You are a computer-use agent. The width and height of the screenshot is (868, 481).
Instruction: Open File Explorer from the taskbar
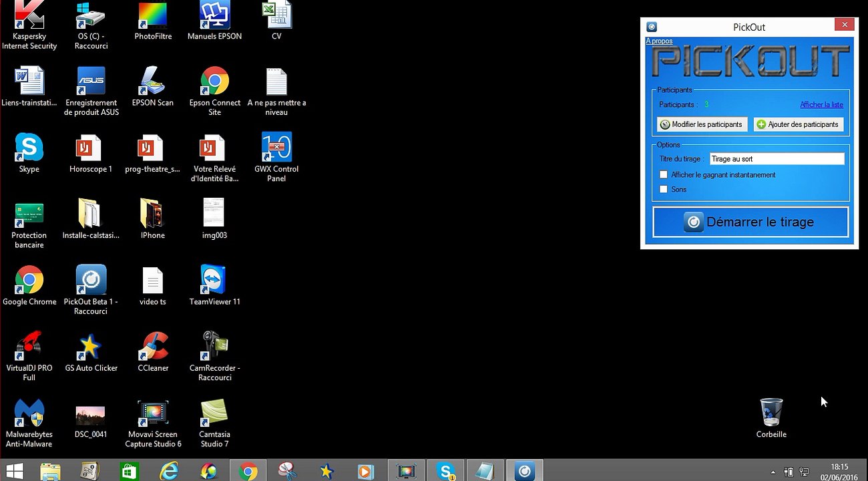(x=51, y=471)
